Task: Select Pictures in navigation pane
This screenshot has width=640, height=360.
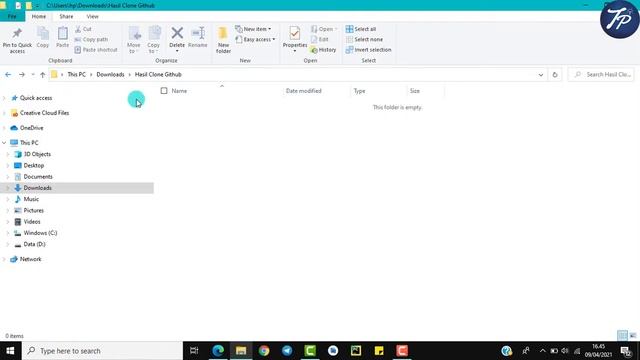Action: [x=33, y=210]
